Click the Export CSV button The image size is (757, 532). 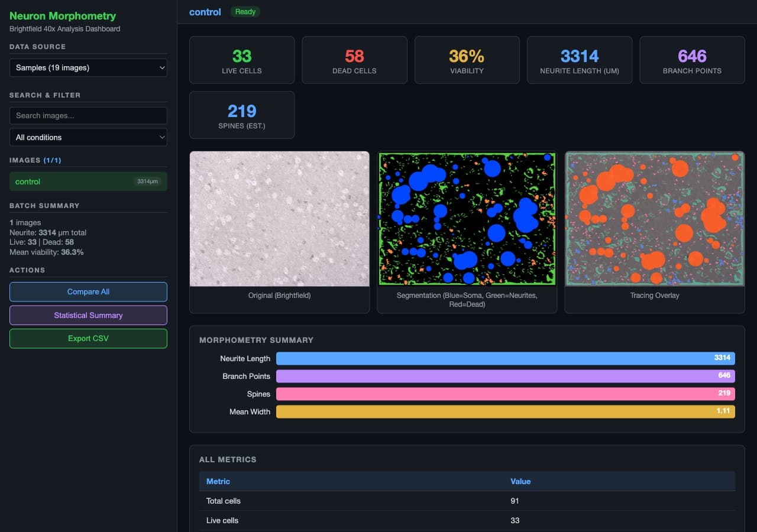pos(88,338)
